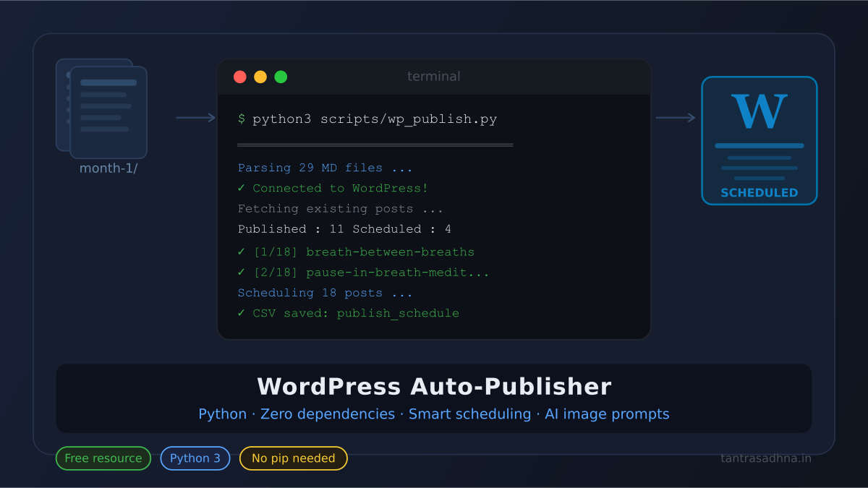Open the tantrasadhna.in site link

tap(766, 458)
